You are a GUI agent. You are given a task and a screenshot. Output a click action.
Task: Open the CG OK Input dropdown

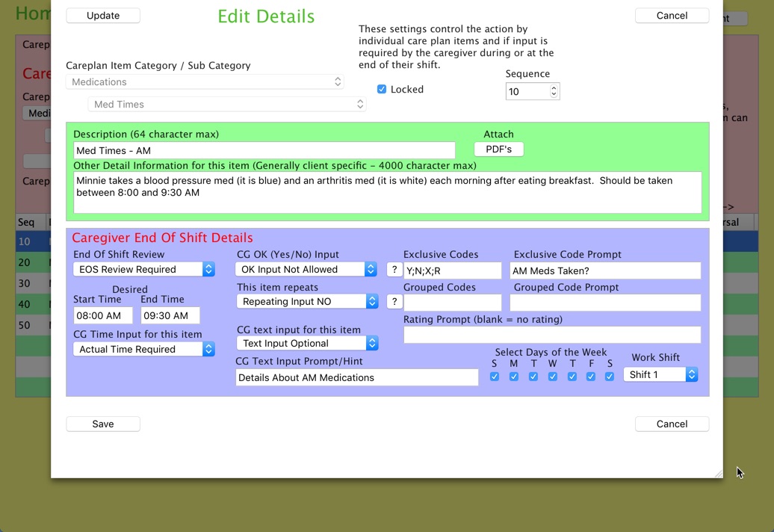click(306, 269)
